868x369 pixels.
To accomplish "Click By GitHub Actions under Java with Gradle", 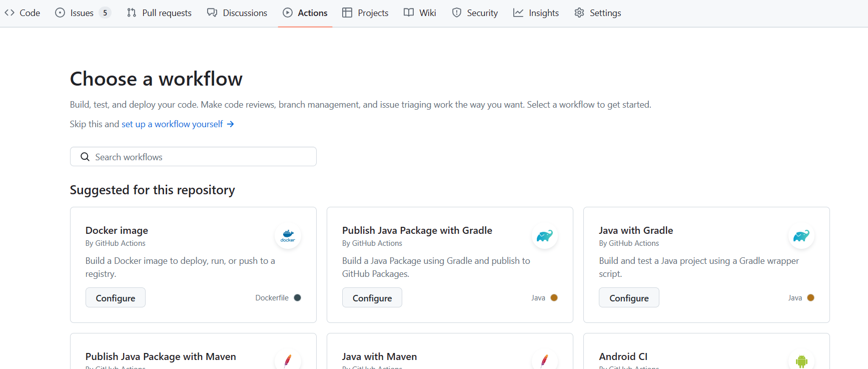I will pos(629,243).
